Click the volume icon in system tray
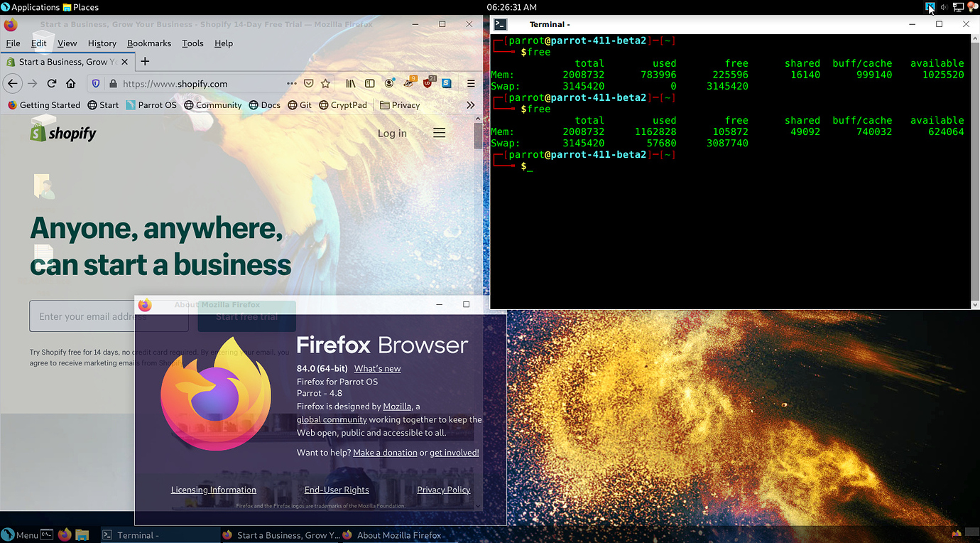The width and height of the screenshot is (980, 543). coord(944,7)
